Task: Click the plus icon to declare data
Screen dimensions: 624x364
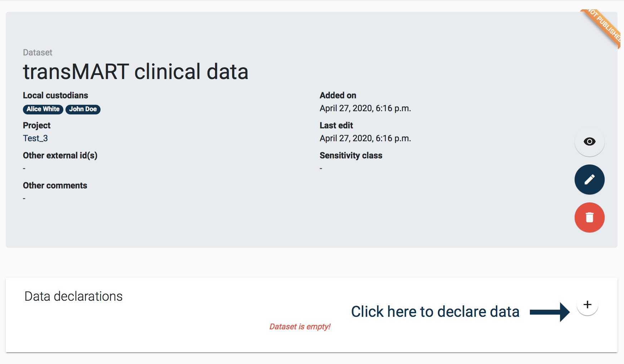Action: 587,305
